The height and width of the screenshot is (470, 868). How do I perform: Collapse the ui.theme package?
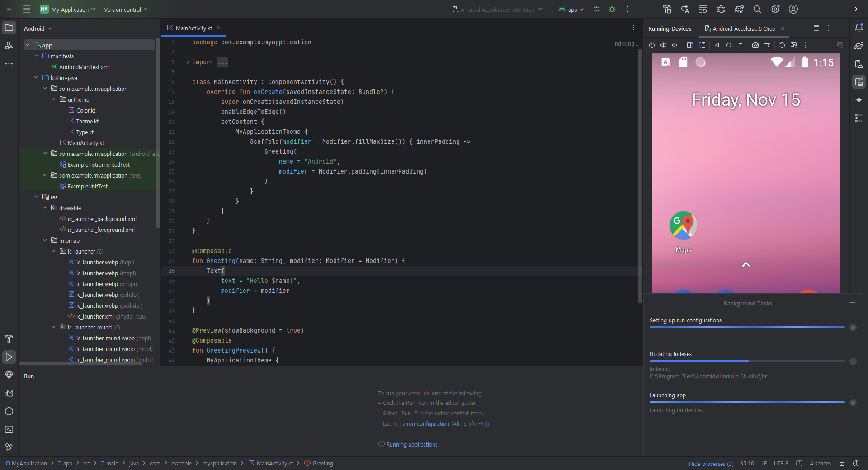click(53, 99)
